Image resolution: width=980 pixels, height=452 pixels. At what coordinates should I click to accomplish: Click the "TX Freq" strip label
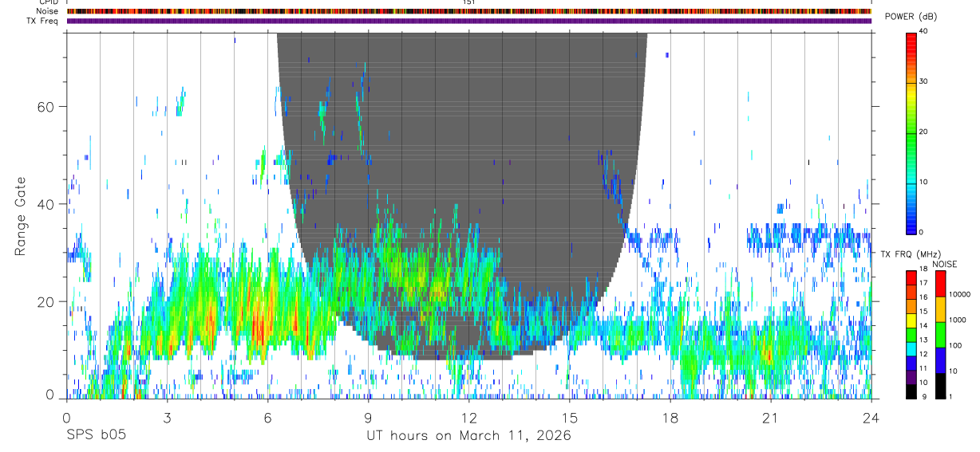point(42,21)
